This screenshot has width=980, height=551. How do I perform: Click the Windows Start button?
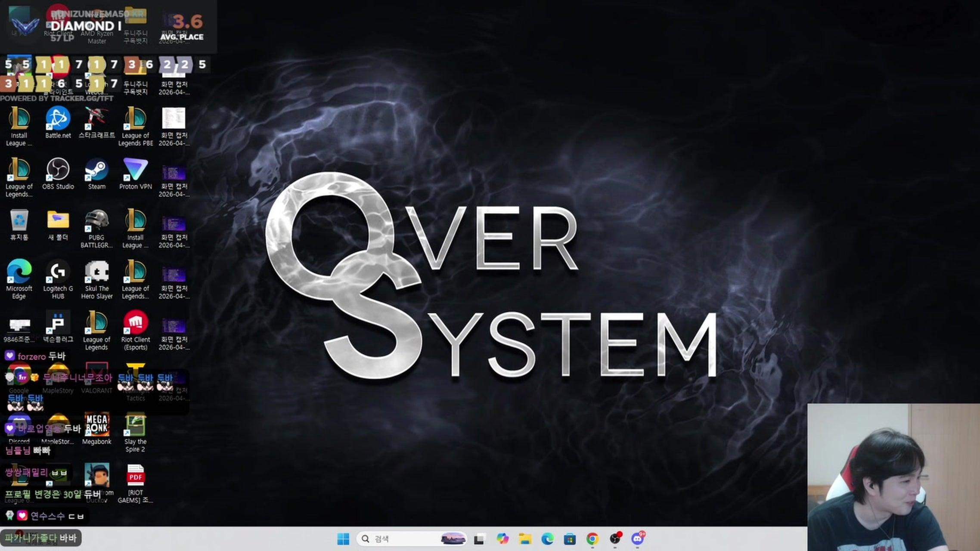(343, 539)
